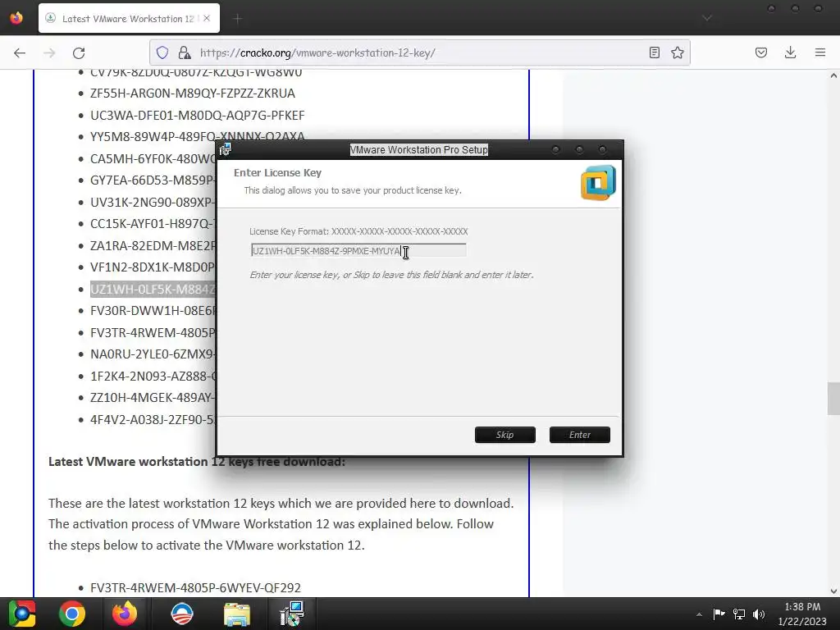The height and width of the screenshot is (630, 840).
Task: Open the list all tabs chevron
Action: 707,18
